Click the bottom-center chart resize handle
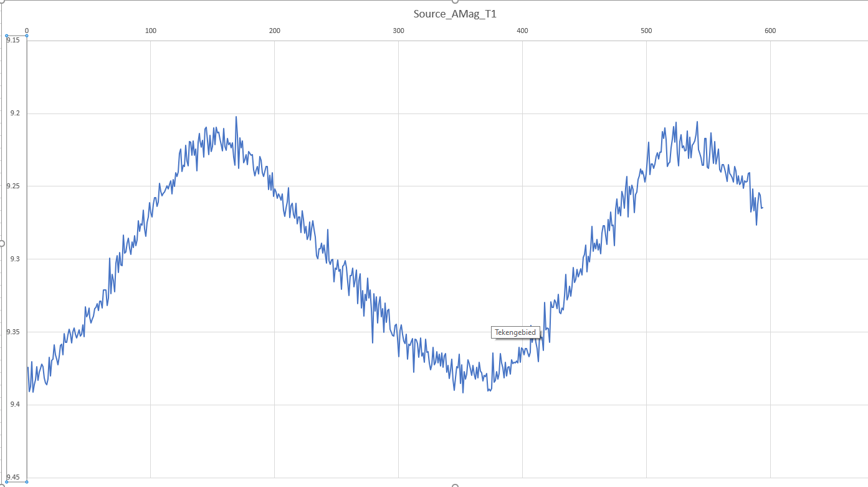 [x=455, y=485]
